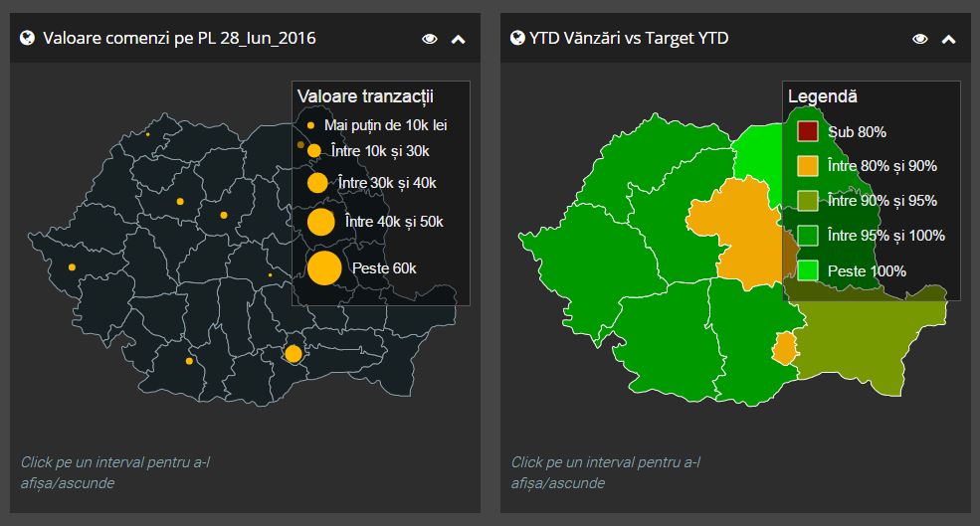Image resolution: width=980 pixels, height=526 pixels.
Task: Toggle visibility eye on Valoare comenzi panel
Action: [x=430, y=39]
